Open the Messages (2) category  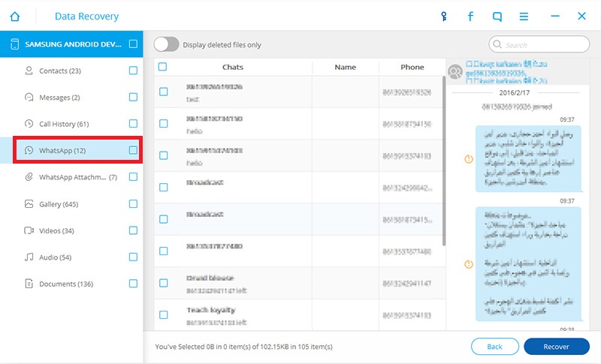pyautogui.click(x=71, y=98)
